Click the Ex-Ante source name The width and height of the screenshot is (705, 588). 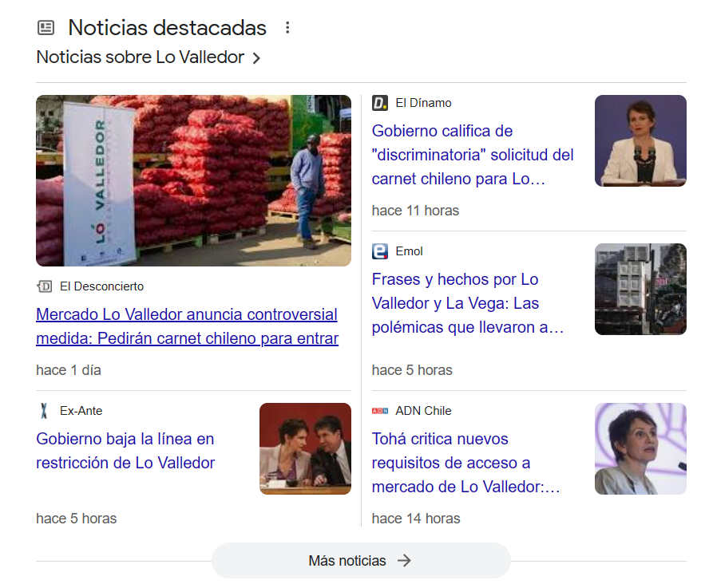(81, 411)
